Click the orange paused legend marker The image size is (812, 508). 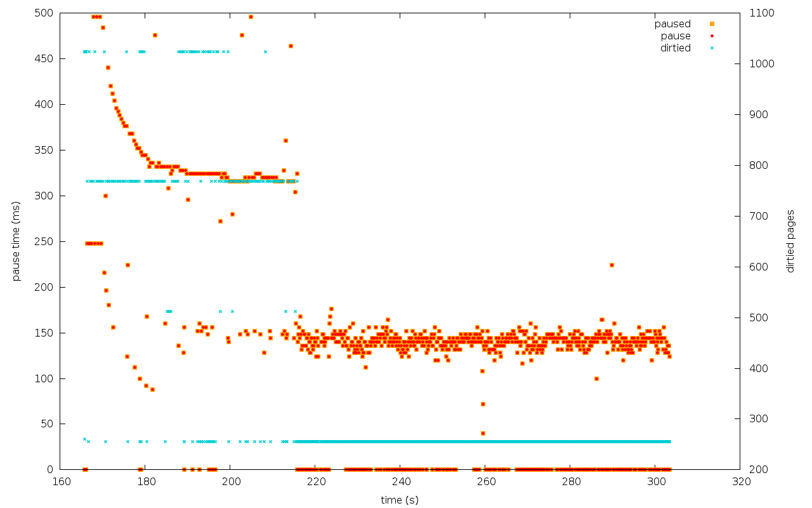[712, 24]
